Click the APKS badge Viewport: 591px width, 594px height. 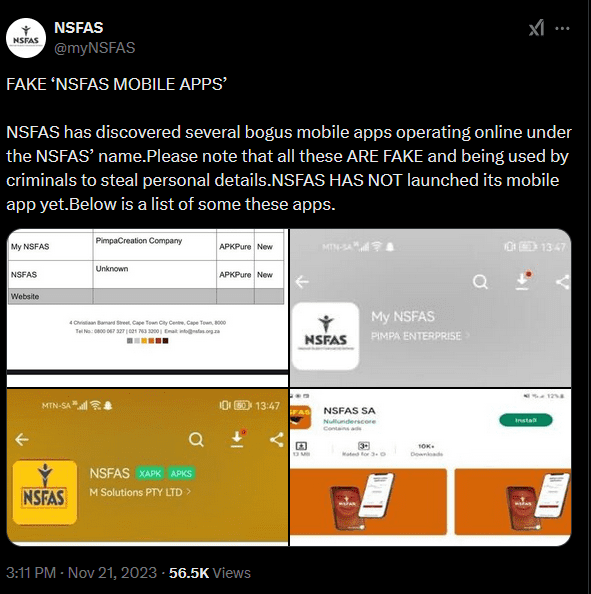click(181, 474)
